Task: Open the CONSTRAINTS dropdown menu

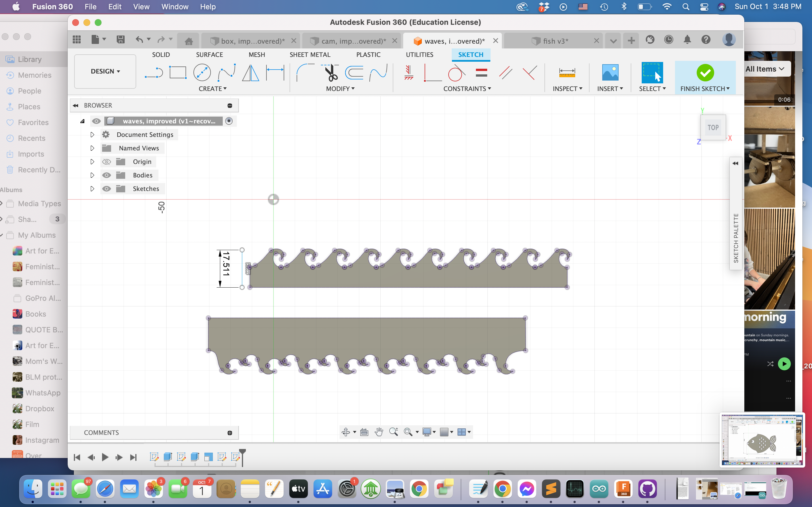Action: click(467, 89)
